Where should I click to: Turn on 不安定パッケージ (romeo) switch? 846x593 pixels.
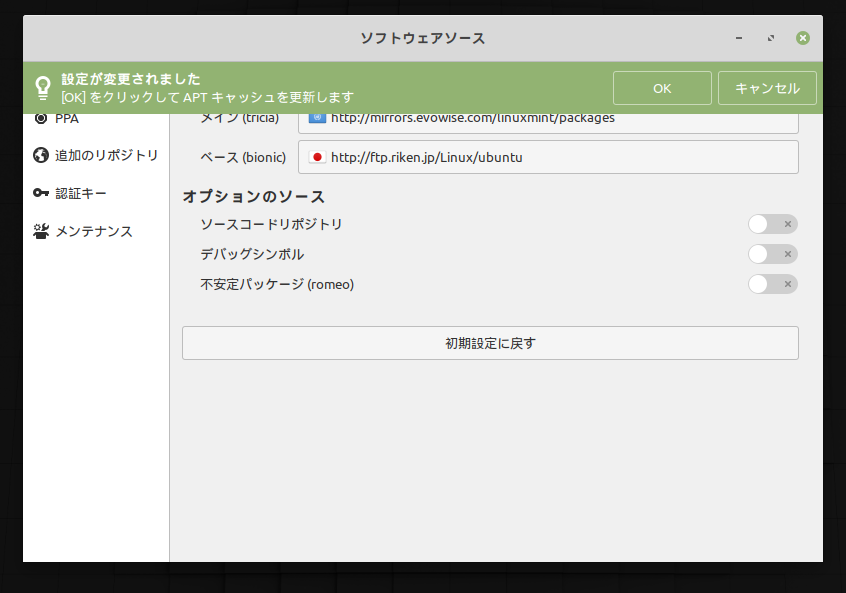point(773,284)
